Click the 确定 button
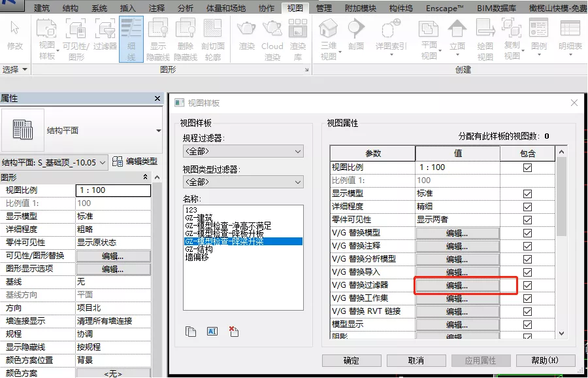Viewport: 588px width, 378px height. click(351, 361)
